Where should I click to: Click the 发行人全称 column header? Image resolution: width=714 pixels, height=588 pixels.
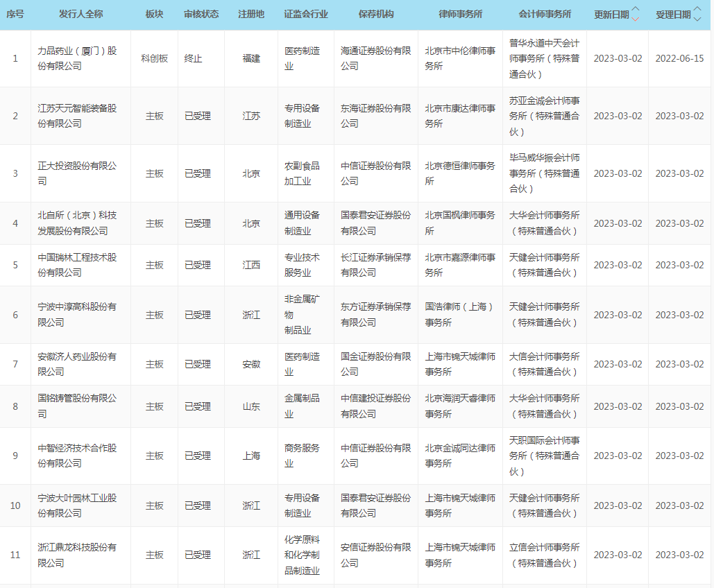[x=80, y=15]
